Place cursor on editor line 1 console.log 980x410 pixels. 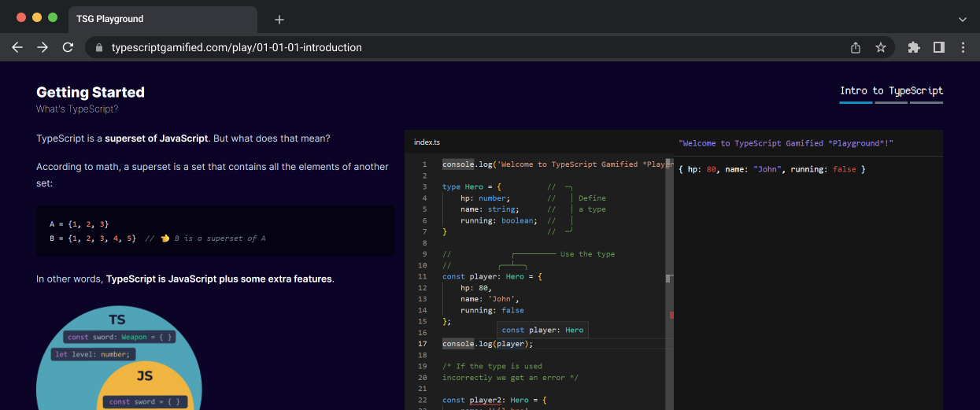(458, 164)
